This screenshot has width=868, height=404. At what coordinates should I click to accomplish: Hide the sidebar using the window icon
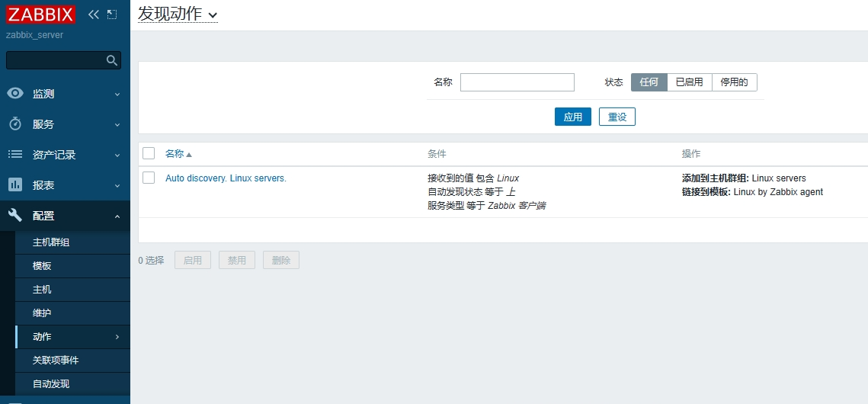pyautogui.click(x=112, y=14)
